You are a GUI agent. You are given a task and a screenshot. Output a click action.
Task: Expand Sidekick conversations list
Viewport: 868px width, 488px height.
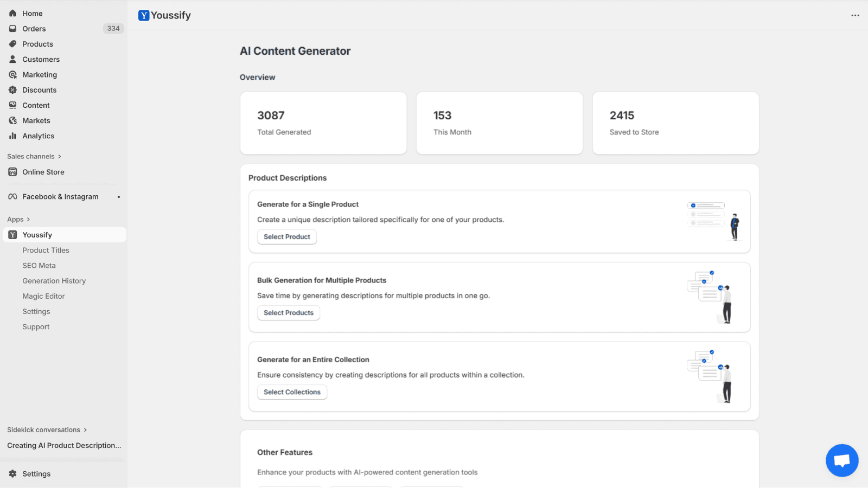[x=85, y=430]
